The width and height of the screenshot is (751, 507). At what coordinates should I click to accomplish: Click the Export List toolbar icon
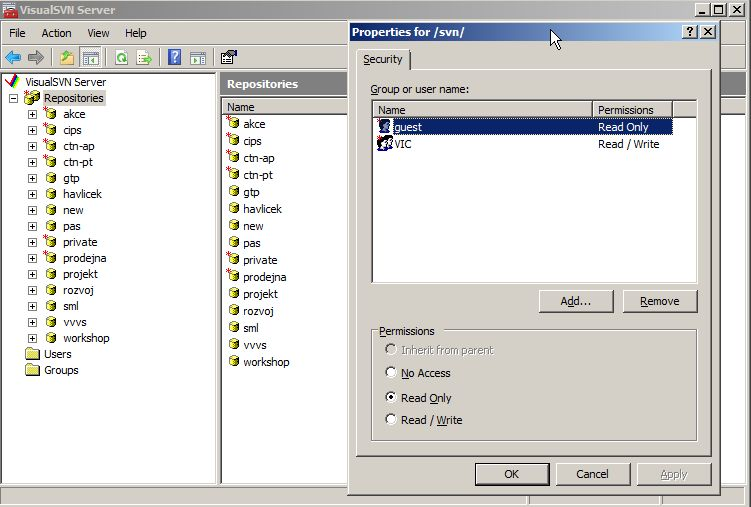144,58
